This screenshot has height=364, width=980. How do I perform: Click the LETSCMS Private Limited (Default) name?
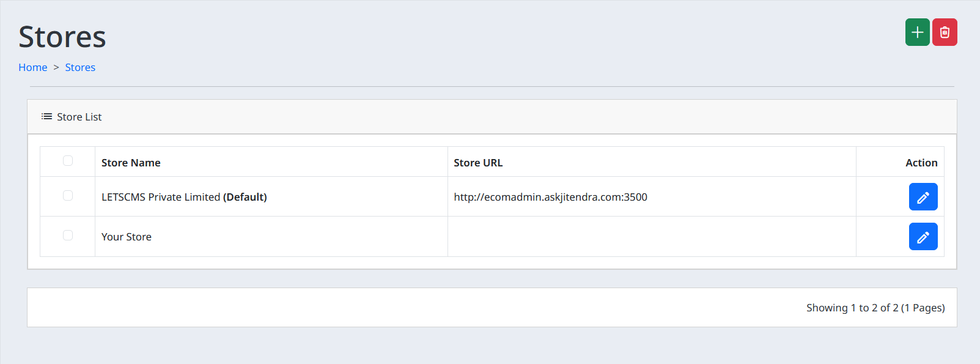(x=184, y=197)
